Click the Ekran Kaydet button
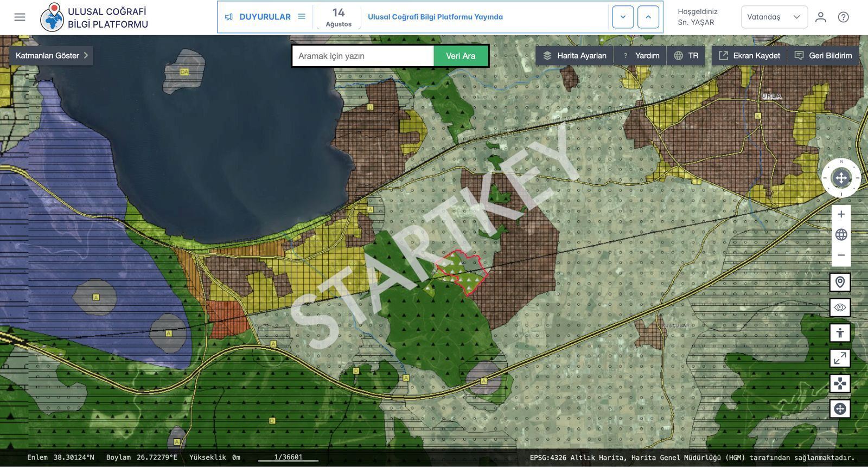The width and height of the screenshot is (868, 468). (x=749, y=55)
